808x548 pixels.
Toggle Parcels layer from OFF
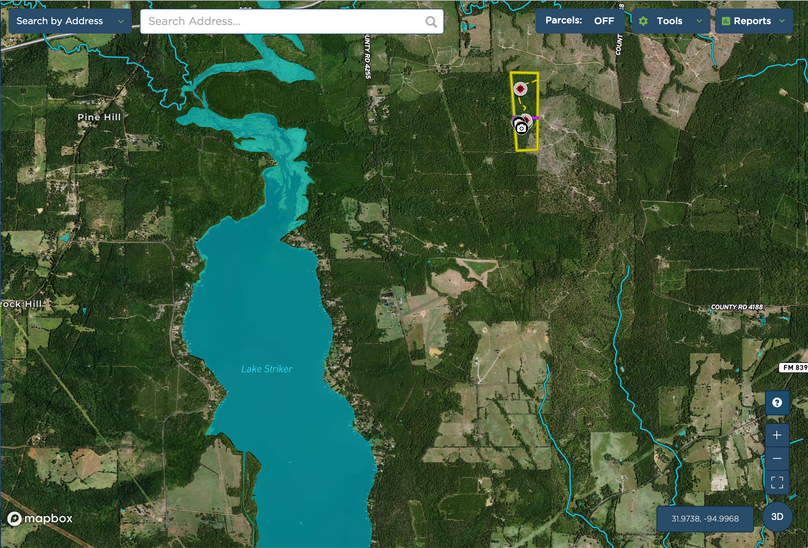coord(580,21)
